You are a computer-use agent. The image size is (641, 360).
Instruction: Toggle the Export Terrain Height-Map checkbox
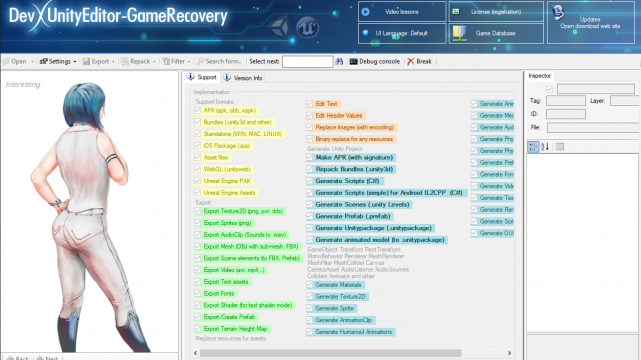[198, 329]
